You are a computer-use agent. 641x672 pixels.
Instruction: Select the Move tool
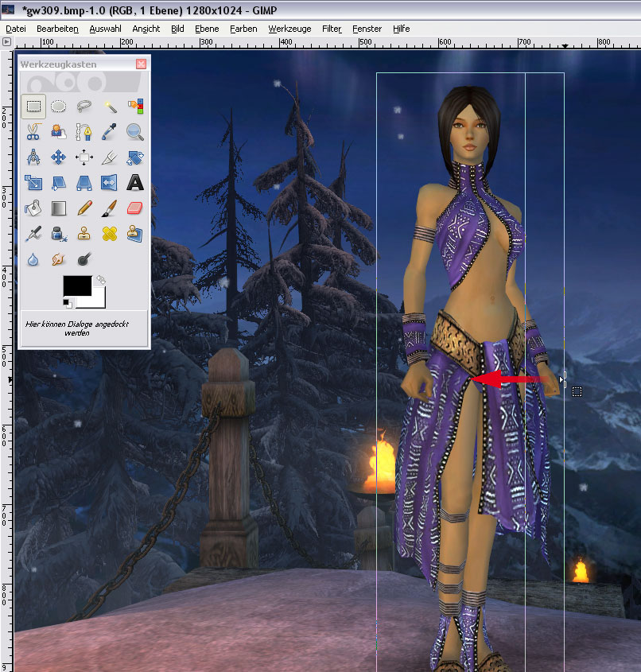(x=58, y=157)
